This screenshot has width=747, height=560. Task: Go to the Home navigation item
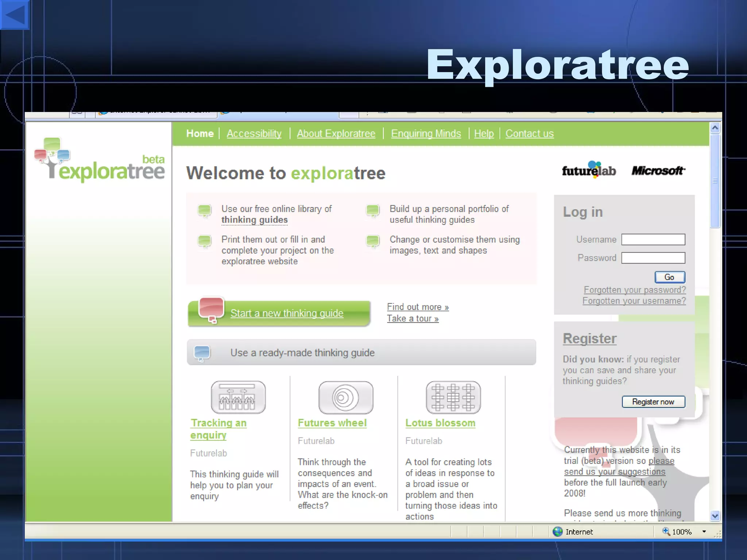tap(200, 133)
